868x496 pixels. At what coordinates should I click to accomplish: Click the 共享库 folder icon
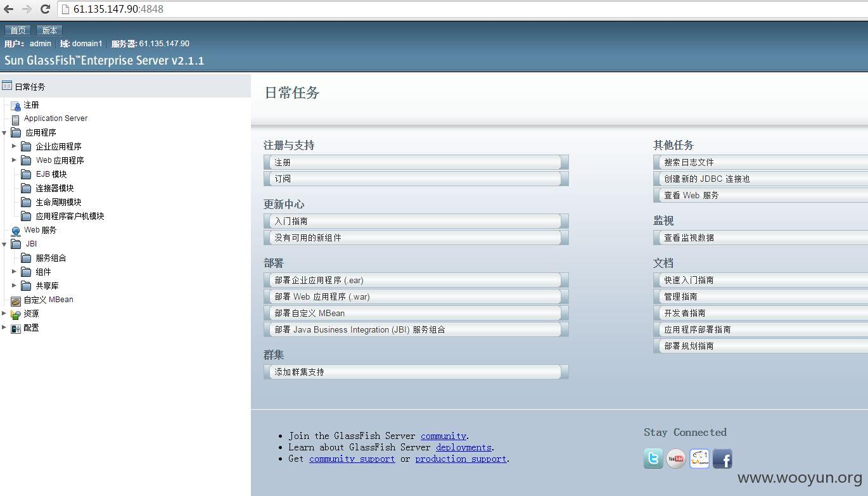point(26,286)
